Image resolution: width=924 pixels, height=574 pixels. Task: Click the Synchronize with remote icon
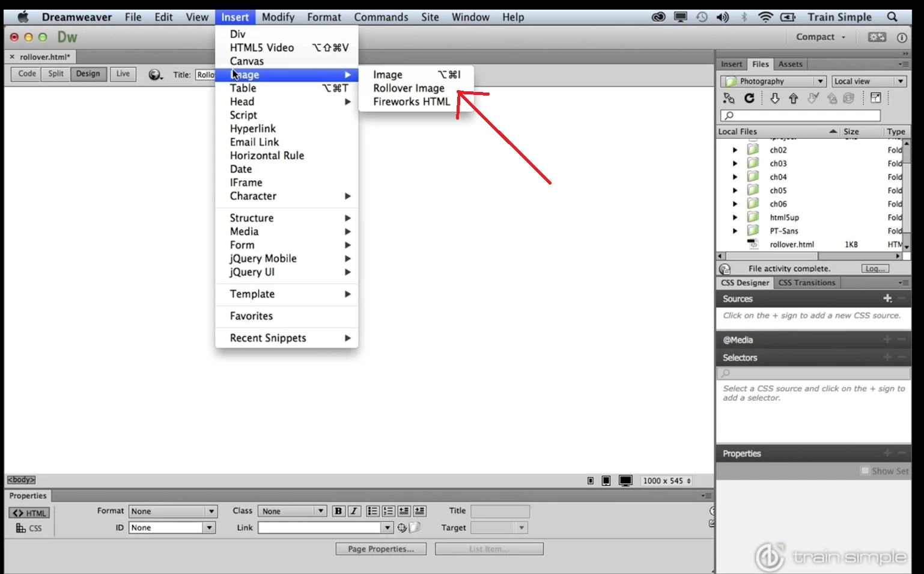pyautogui.click(x=848, y=98)
